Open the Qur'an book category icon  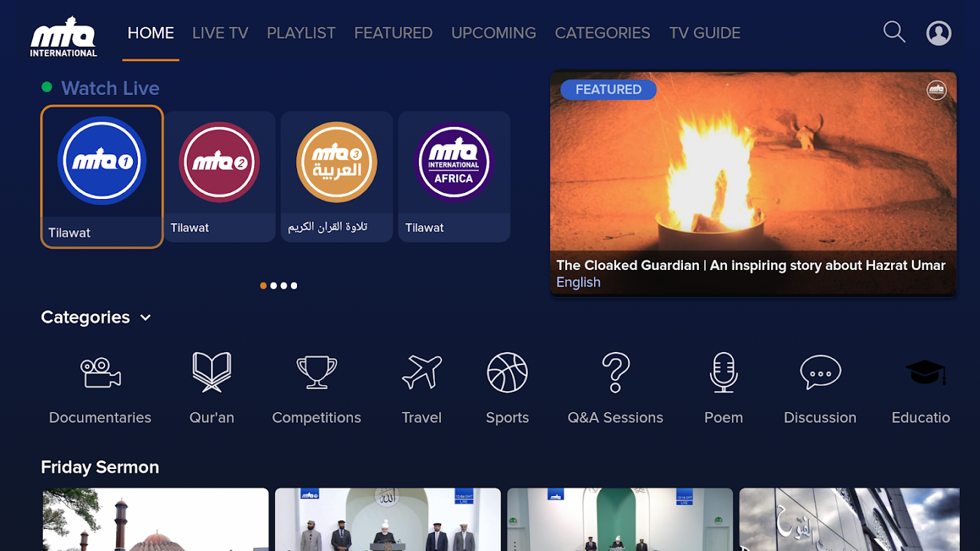pyautogui.click(x=212, y=372)
